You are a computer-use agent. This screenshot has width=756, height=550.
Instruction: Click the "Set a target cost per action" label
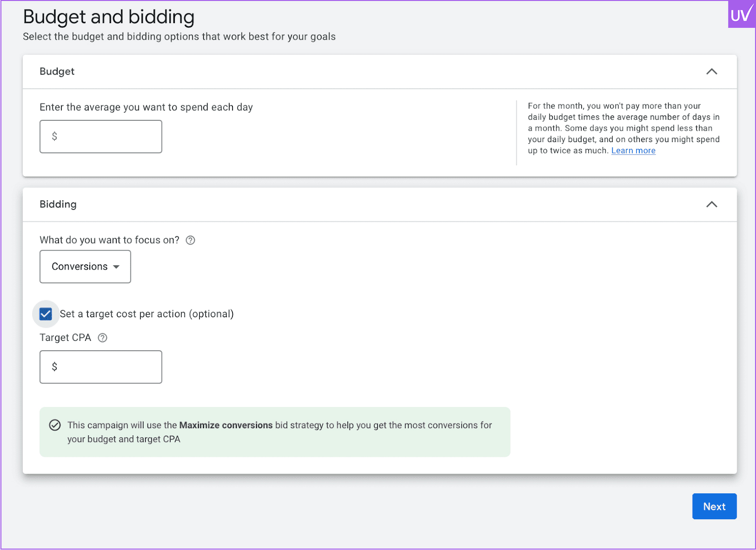[x=146, y=314]
